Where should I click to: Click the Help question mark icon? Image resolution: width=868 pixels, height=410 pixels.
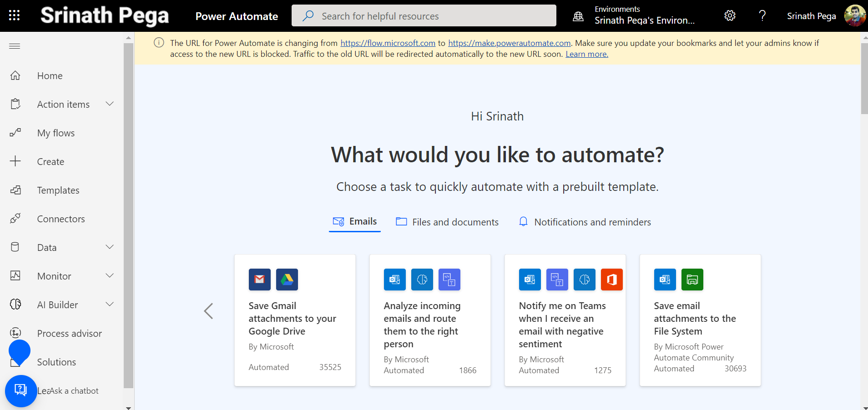(x=762, y=16)
